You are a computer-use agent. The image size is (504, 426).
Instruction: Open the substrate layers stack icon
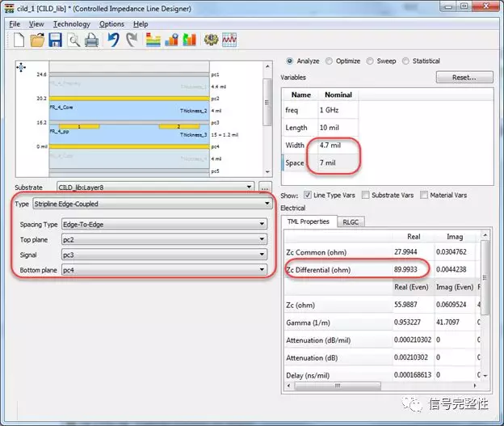153,40
